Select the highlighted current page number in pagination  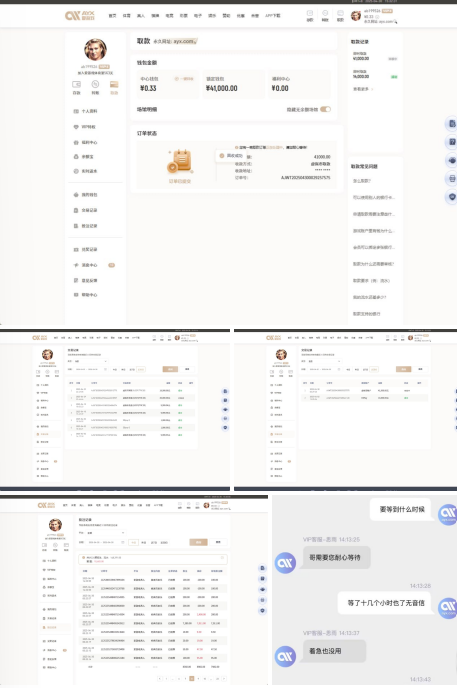[x=192, y=678]
